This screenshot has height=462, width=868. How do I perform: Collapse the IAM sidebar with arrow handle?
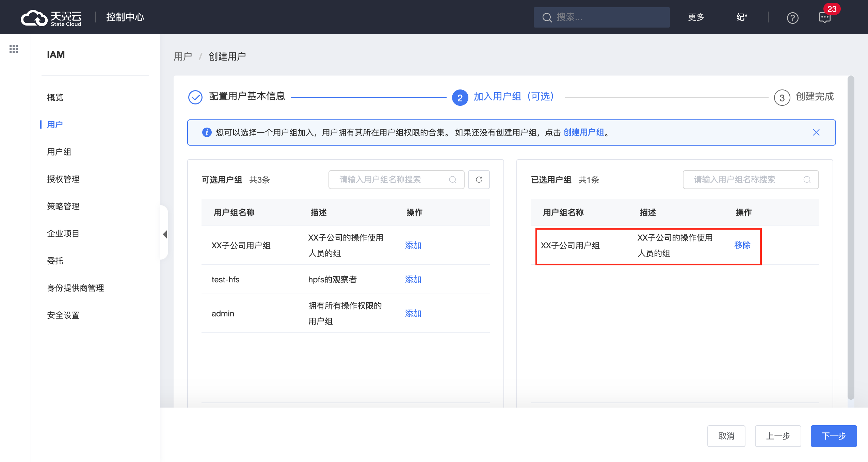pyautogui.click(x=165, y=234)
